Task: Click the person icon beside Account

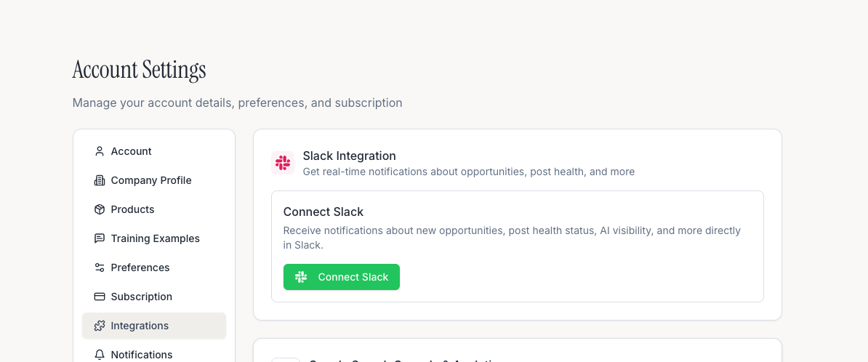Action: coord(100,151)
